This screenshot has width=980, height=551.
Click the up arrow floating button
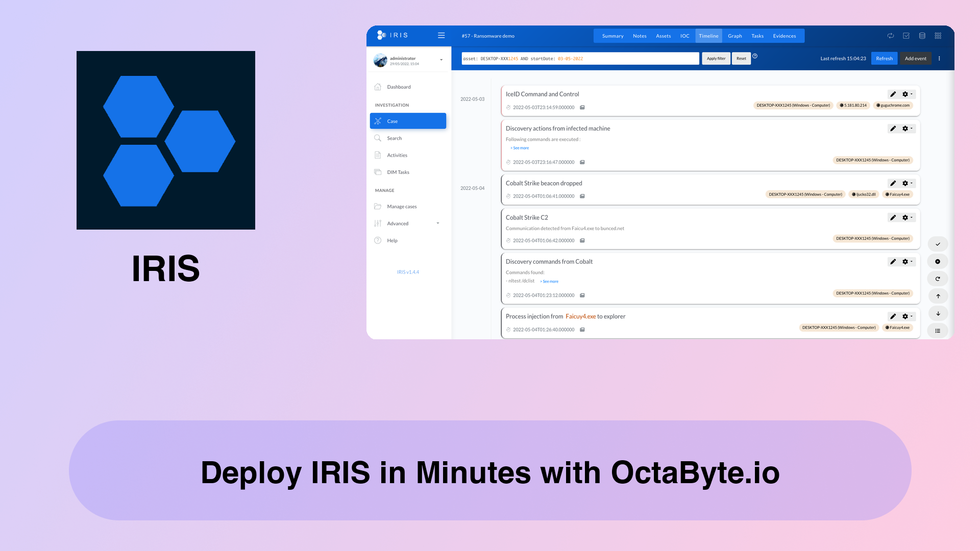click(x=938, y=296)
